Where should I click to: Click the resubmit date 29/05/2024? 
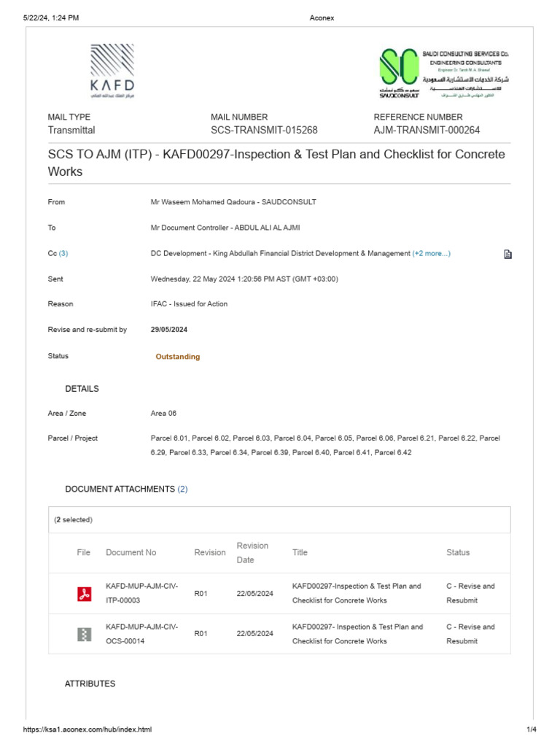[169, 330]
